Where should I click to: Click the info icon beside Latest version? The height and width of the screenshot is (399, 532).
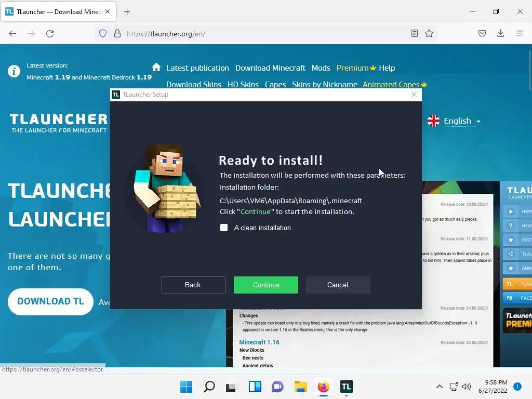(x=14, y=71)
